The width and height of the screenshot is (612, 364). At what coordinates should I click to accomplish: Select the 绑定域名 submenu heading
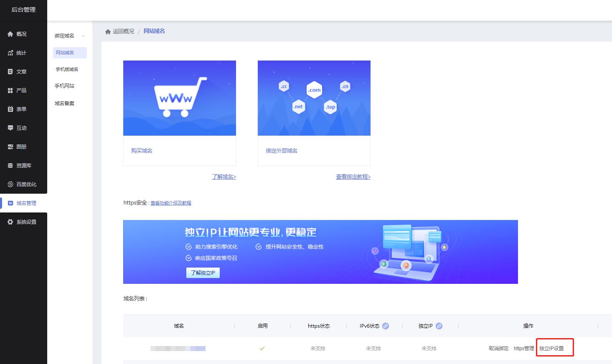64,36
